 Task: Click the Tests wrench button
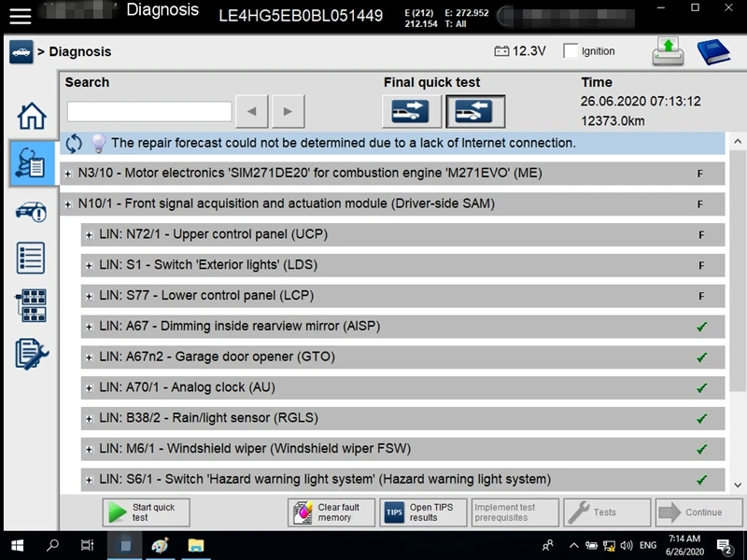pos(607,512)
